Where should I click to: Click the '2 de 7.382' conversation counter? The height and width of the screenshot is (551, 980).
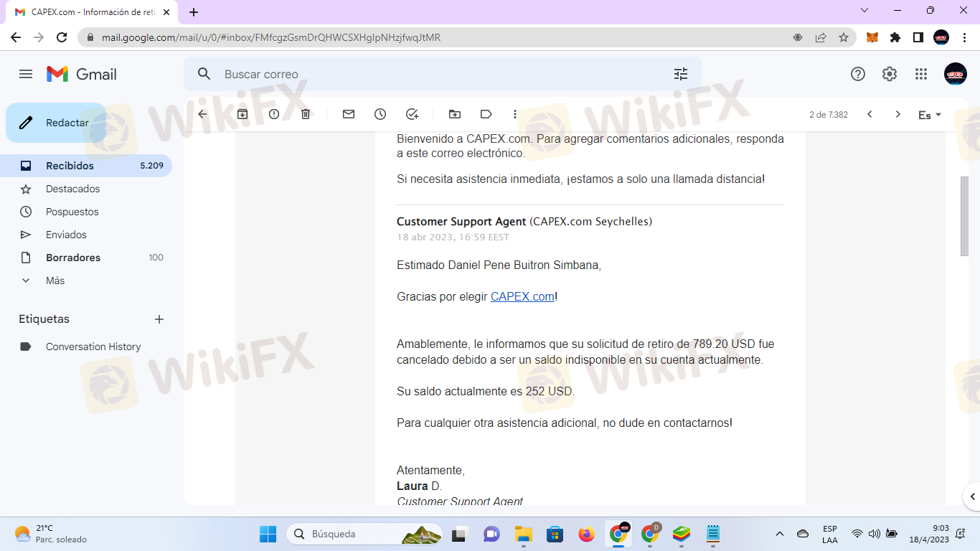pos(829,115)
